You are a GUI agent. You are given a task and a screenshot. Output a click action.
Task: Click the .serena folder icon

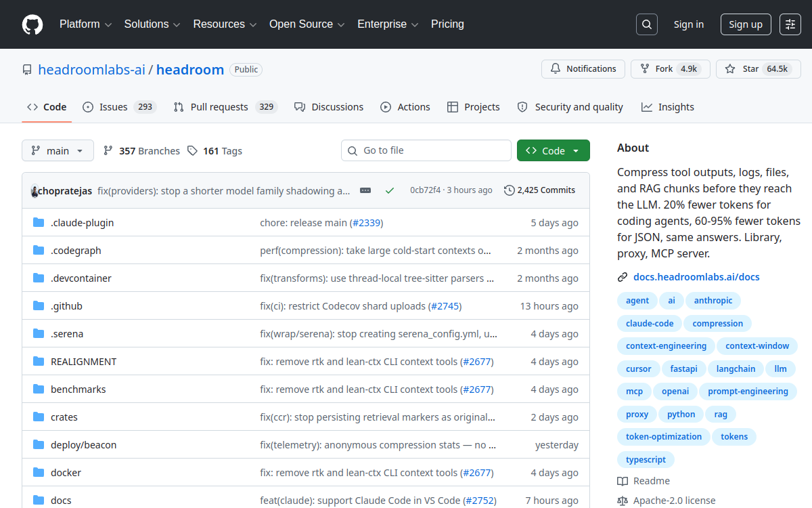pyautogui.click(x=39, y=334)
